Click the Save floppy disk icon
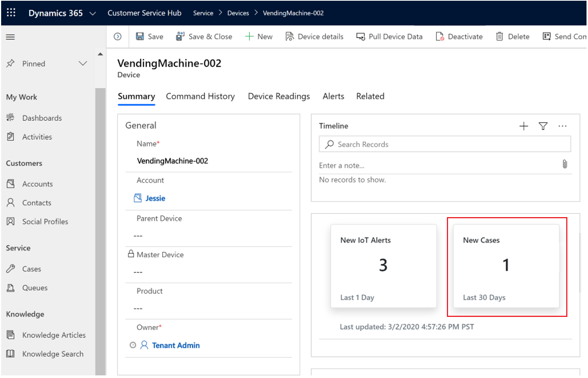Screen dimensions: 588x378 pyautogui.click(x=140, y=36)
